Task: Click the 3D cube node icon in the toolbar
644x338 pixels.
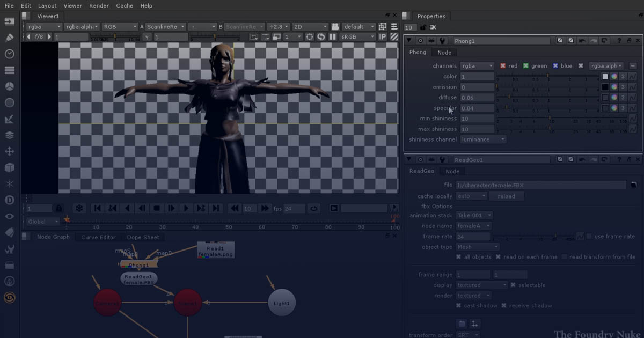Action: 9,167
